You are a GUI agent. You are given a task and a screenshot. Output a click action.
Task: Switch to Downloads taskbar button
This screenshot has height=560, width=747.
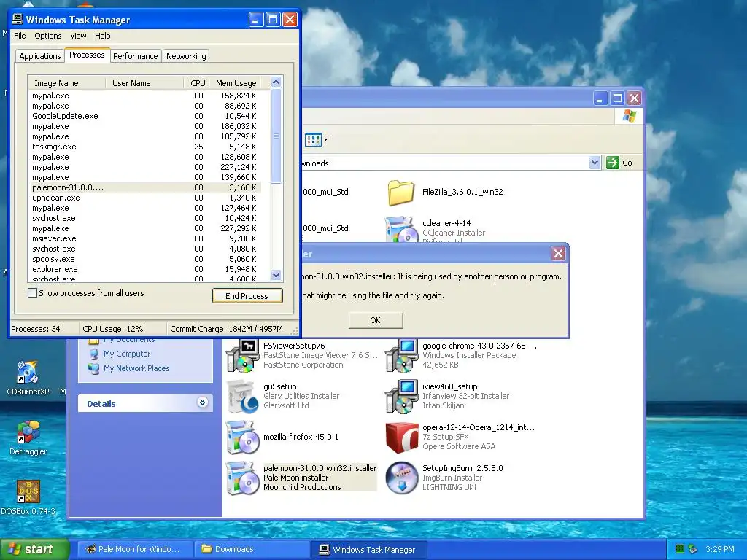click(252, 549)
